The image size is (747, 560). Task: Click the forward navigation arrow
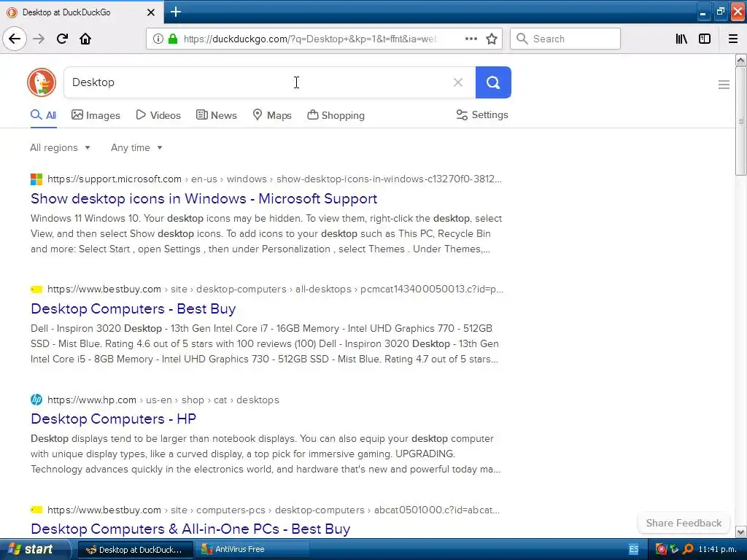(39, 39)
